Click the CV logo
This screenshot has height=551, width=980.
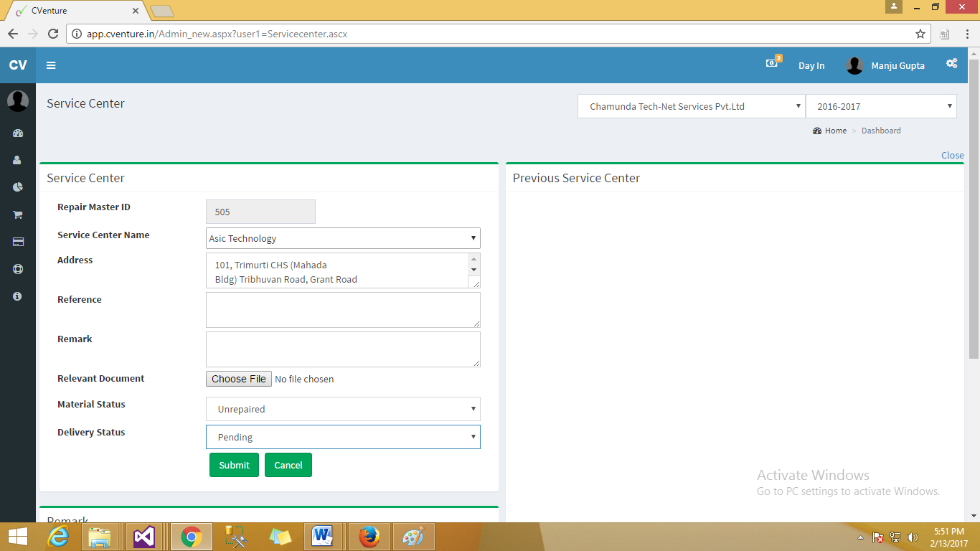tap(18, 65)
